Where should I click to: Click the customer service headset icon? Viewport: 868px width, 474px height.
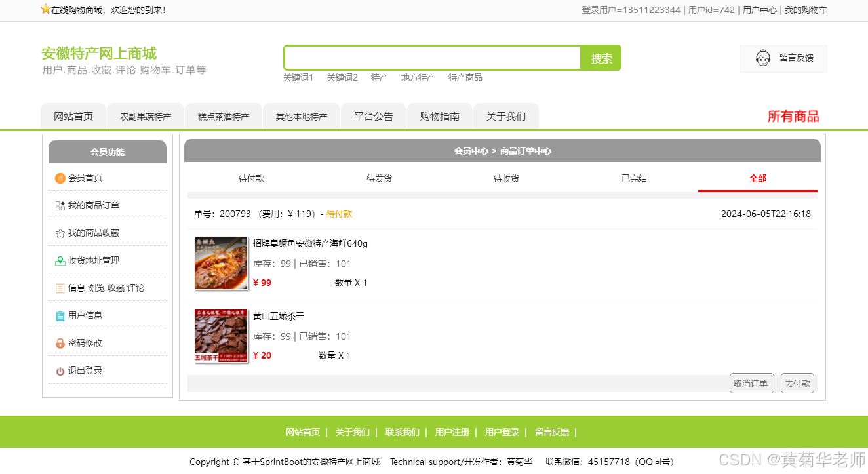763,58
